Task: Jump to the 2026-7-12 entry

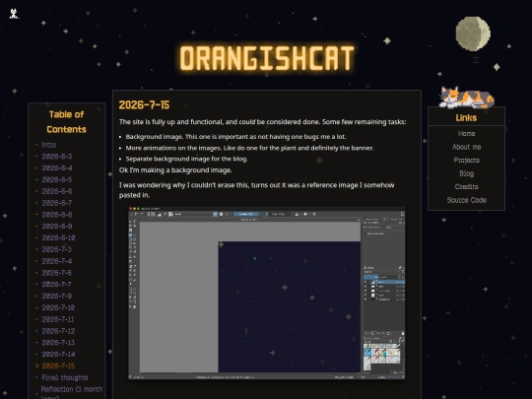Action: point(58,331)
